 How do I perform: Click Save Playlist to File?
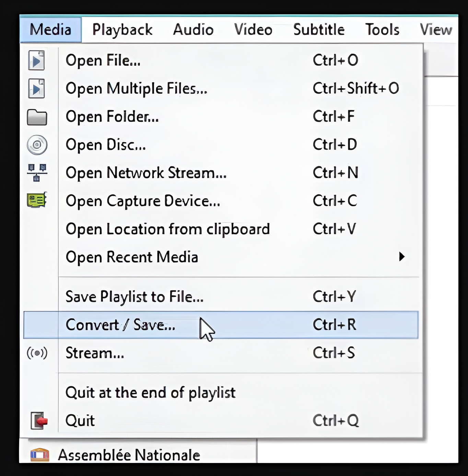point(134,297)
